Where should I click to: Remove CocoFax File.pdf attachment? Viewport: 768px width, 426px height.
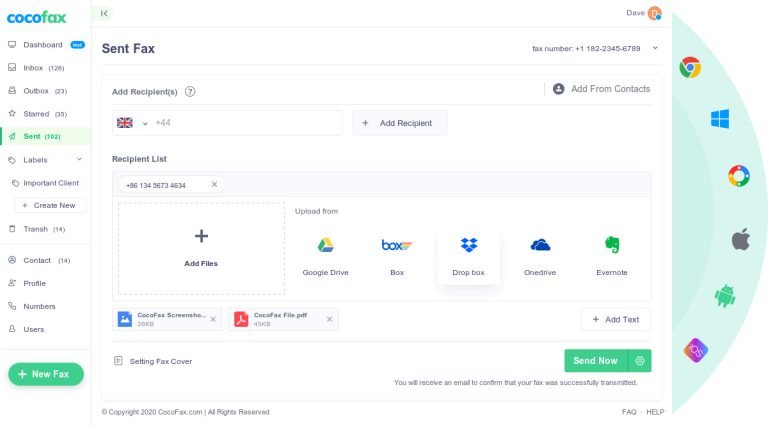coord(327,319)
